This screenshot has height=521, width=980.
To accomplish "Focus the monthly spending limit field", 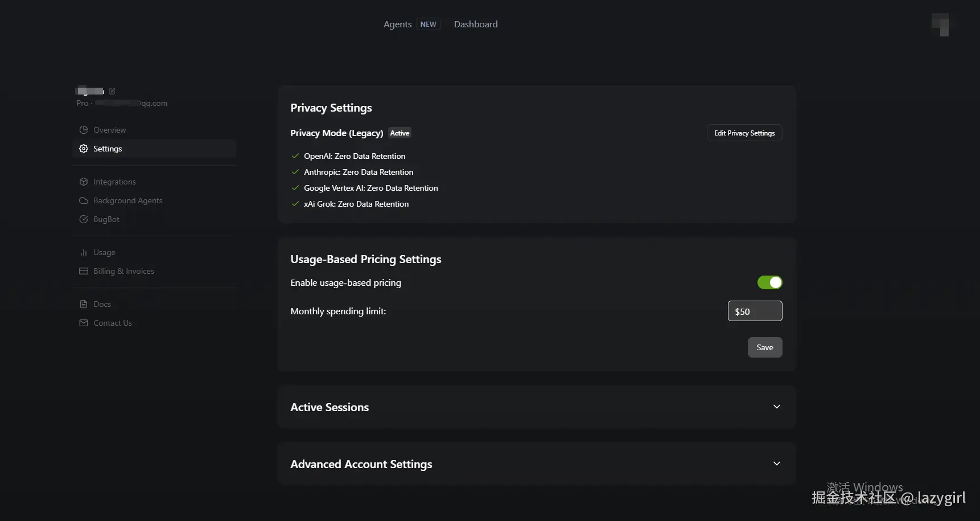I will (x=755, y=311).
